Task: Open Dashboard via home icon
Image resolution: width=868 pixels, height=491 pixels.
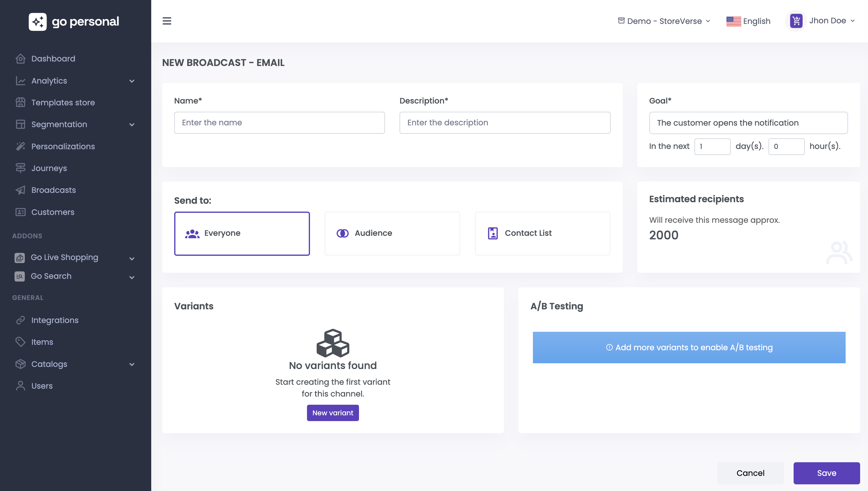Action: [21, 59]
